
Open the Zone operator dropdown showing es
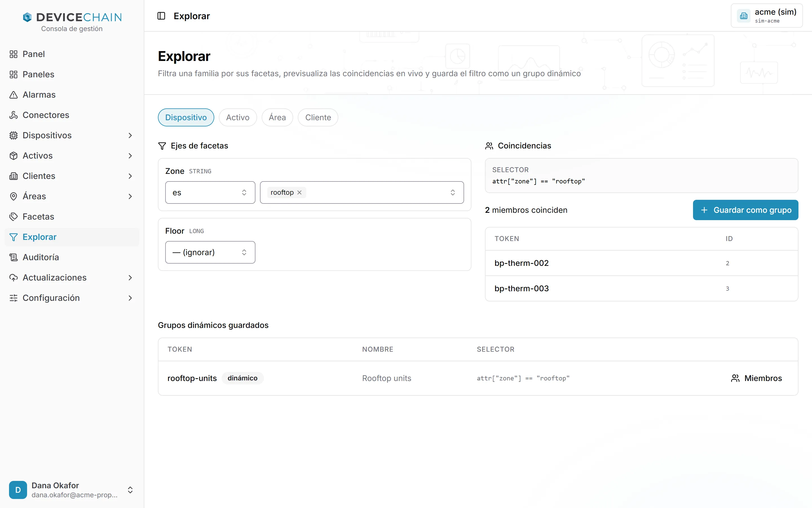[210, 192]
